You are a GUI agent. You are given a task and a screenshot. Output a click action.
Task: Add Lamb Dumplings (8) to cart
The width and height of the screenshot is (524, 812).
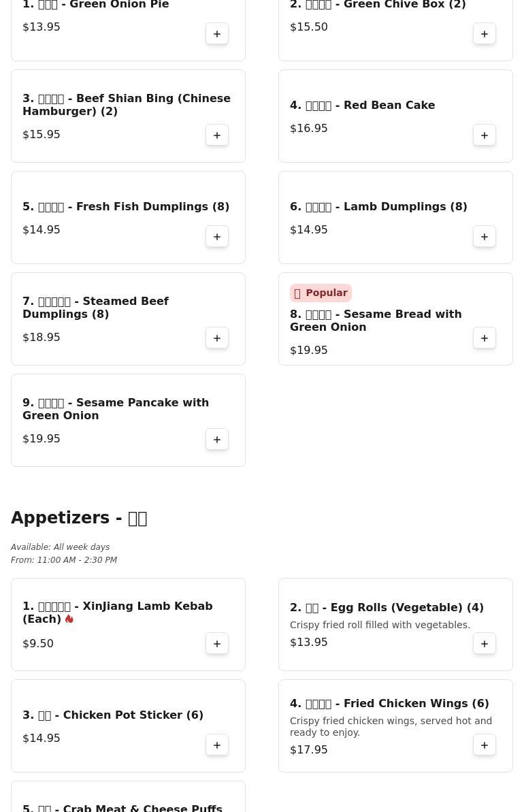[485, 237]
